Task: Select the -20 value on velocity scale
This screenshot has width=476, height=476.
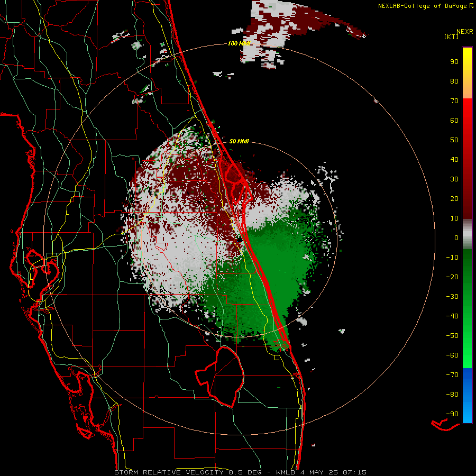Action: (x=452, y=277)
